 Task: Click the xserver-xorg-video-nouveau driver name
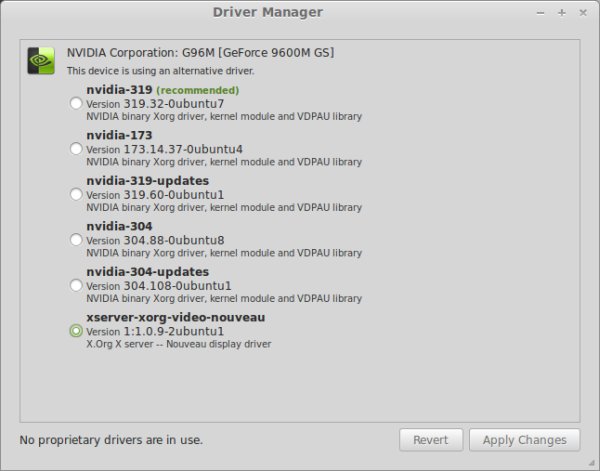point(176,318)
